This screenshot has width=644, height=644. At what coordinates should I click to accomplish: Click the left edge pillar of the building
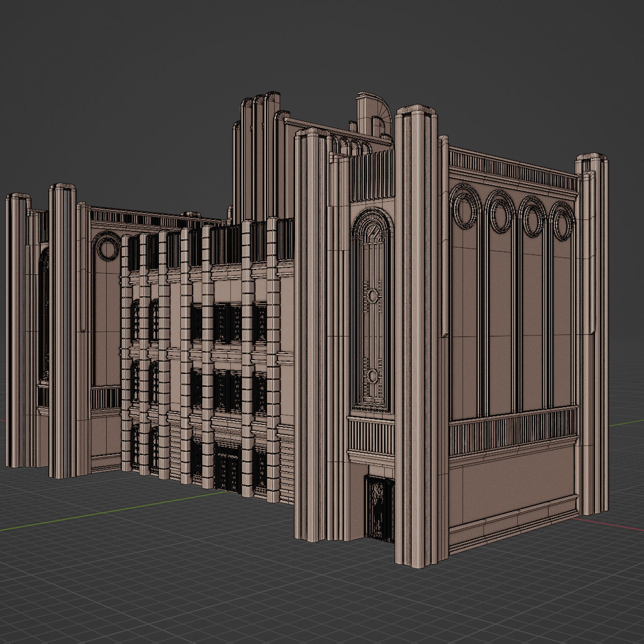coord(19,333)
